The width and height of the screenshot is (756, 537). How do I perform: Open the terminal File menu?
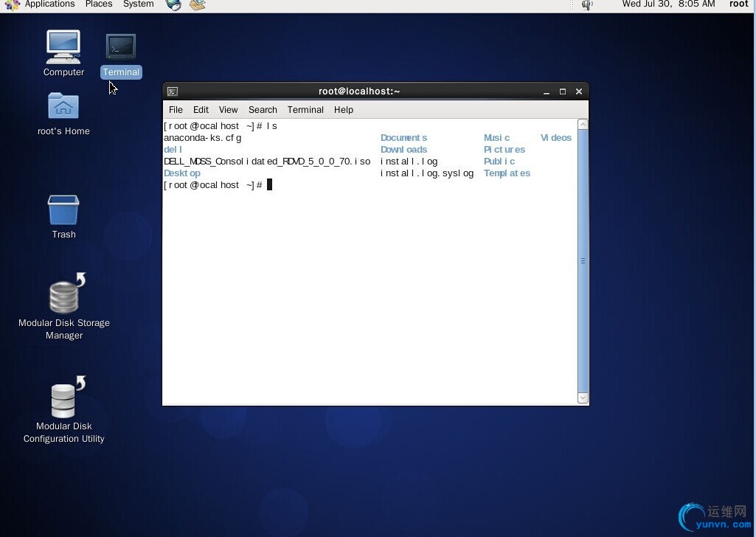[x=176, y=110]
